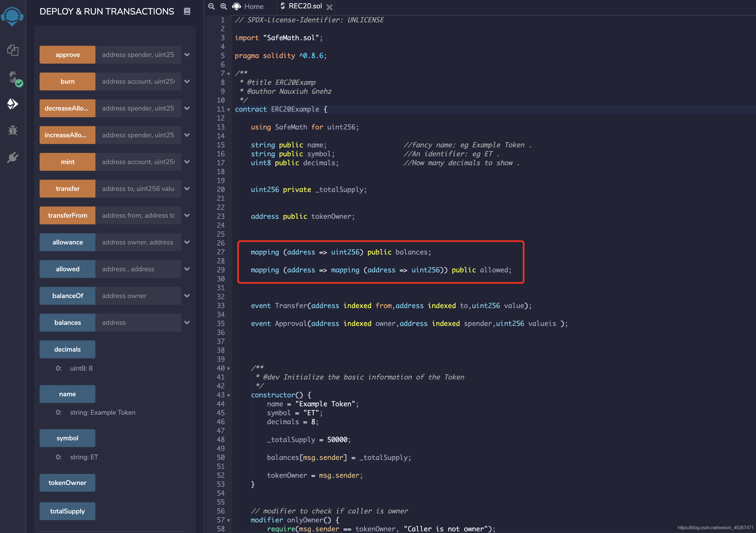756x533 pixels.
Task: Expand the decreaseAllowance parameters chevron
Action: coord(187,108)
